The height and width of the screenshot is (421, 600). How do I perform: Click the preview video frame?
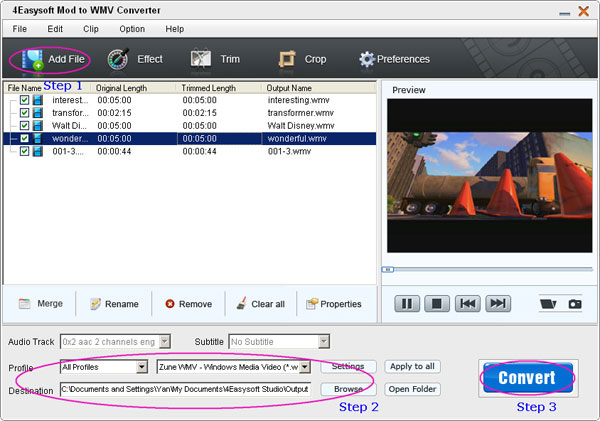point(489,176)
